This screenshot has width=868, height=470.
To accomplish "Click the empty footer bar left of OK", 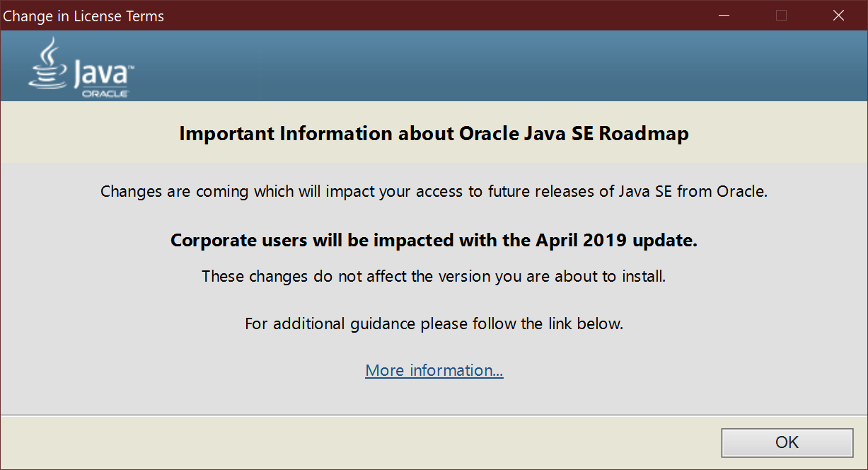I will pyautogui.click(x=354, y=442).
